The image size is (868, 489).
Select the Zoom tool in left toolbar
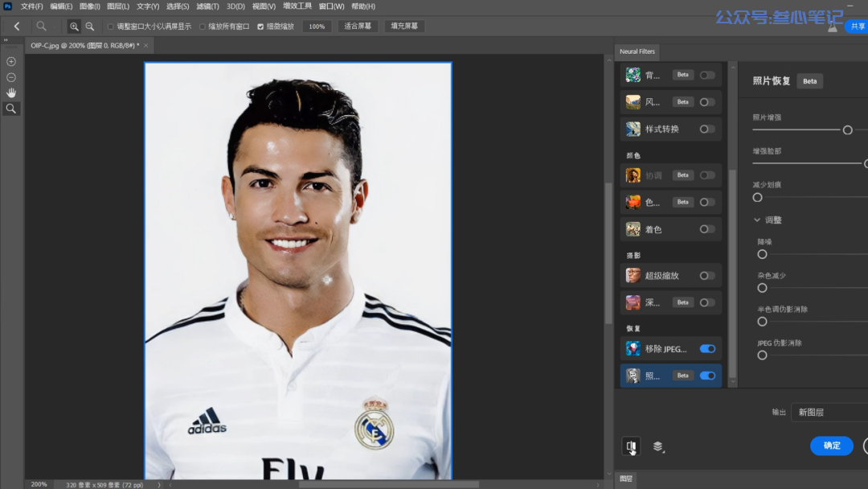(11, 108)
